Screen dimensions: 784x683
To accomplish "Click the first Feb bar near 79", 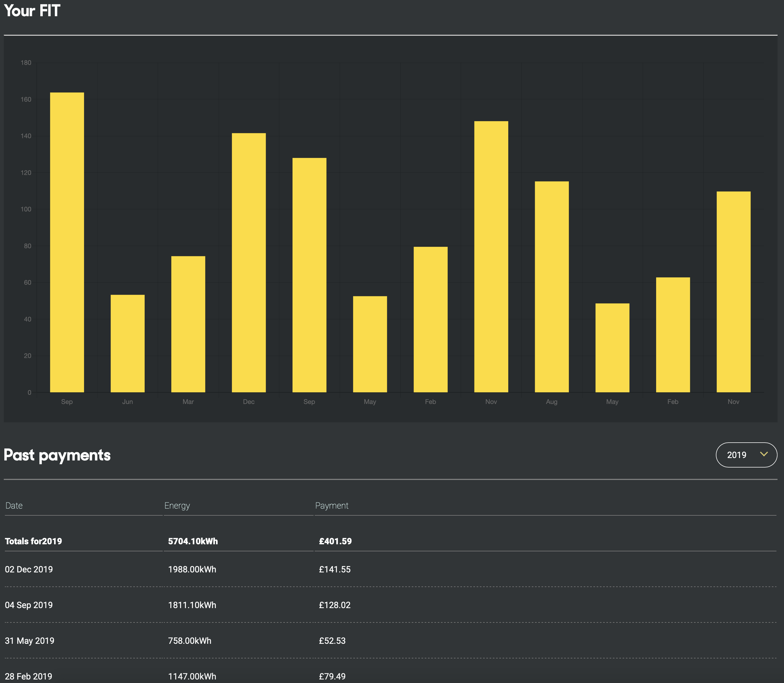I will pos(431,319).
